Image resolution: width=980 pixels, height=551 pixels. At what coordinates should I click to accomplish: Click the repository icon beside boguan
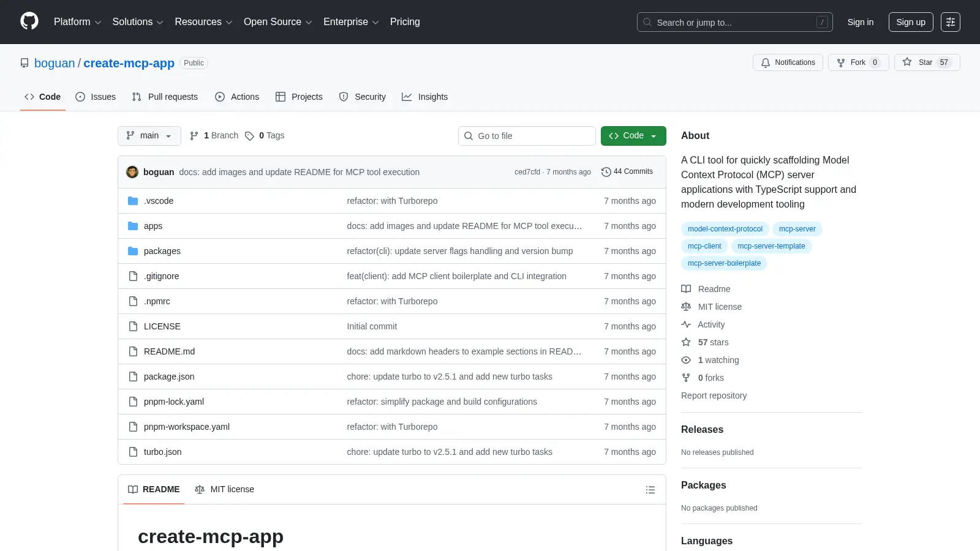(24, 63)
